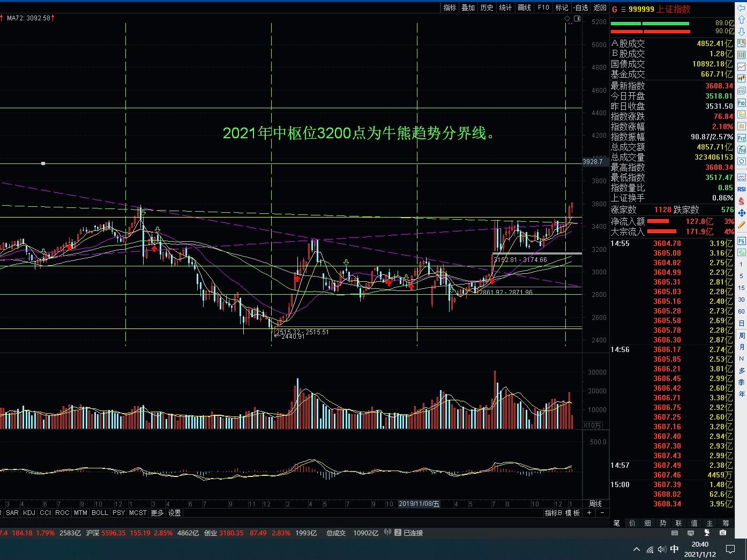Click the network wifi tray icon
The image size is (747, 560).
pos(650,549)
